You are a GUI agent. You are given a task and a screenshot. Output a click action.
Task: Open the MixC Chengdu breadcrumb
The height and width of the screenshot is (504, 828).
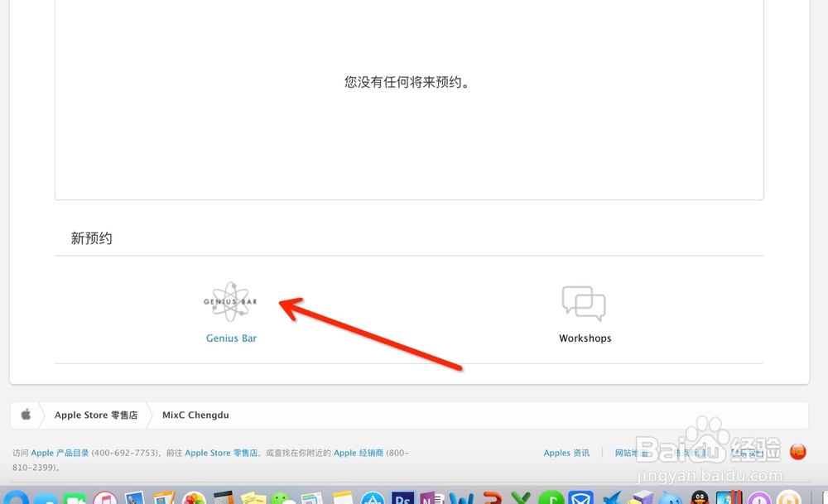pos(195,415)
